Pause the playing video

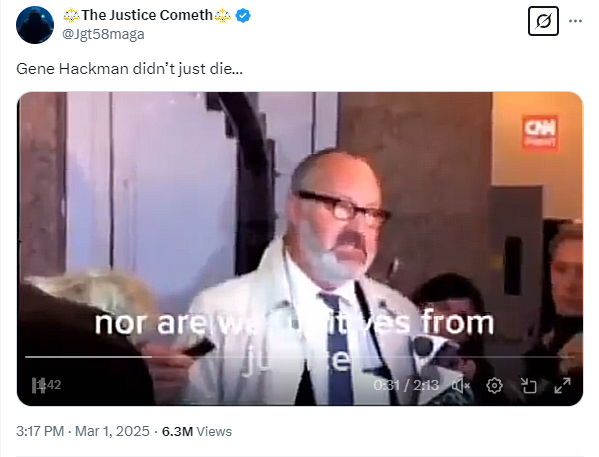coord(38,385)
